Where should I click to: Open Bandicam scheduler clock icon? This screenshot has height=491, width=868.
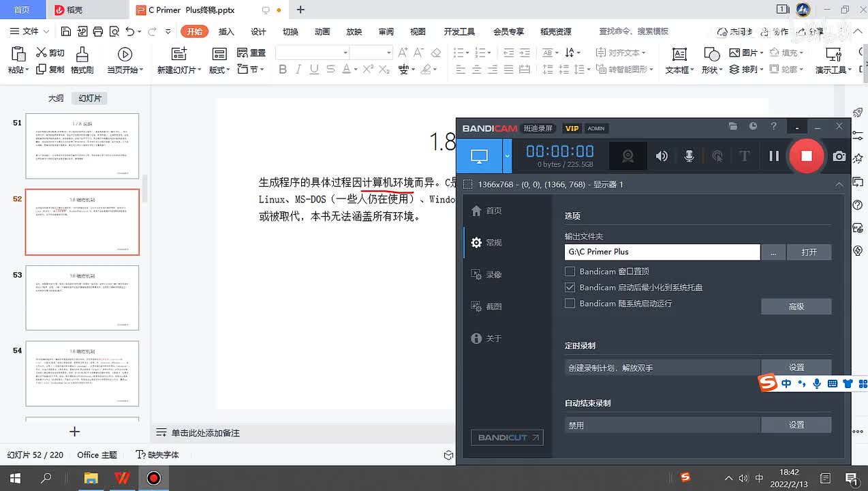coord(753,126)
